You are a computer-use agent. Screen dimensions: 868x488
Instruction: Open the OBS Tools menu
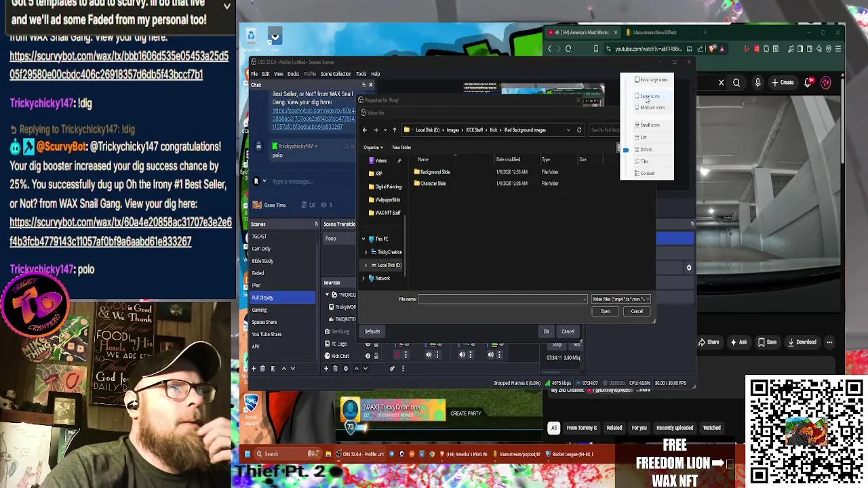tap(361, 74)
